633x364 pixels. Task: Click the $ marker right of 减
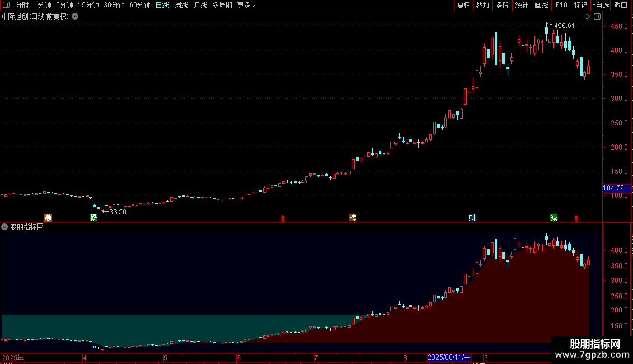pyautogui.click(x=576, y=218)
